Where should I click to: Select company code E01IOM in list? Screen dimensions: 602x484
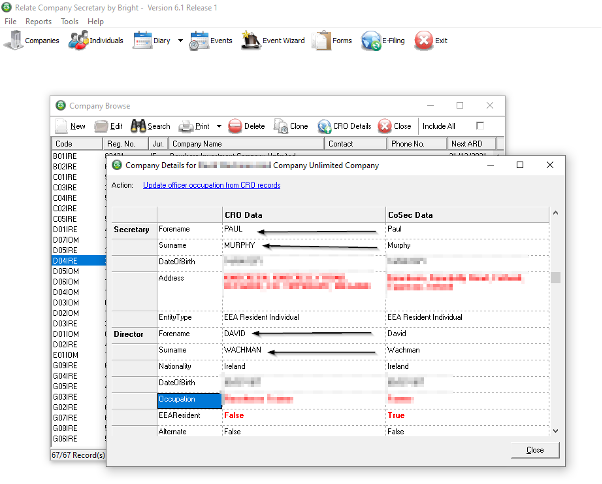[x=66, y=355]
